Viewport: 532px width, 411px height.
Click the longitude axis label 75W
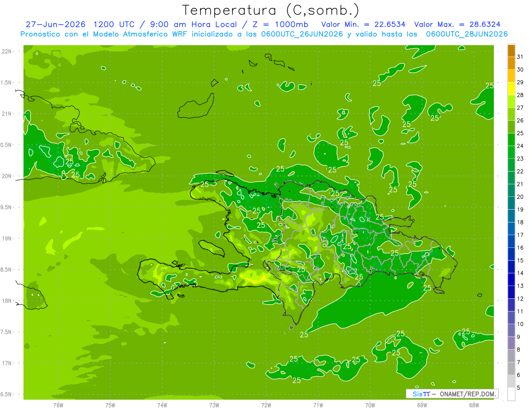coord(110,405)
